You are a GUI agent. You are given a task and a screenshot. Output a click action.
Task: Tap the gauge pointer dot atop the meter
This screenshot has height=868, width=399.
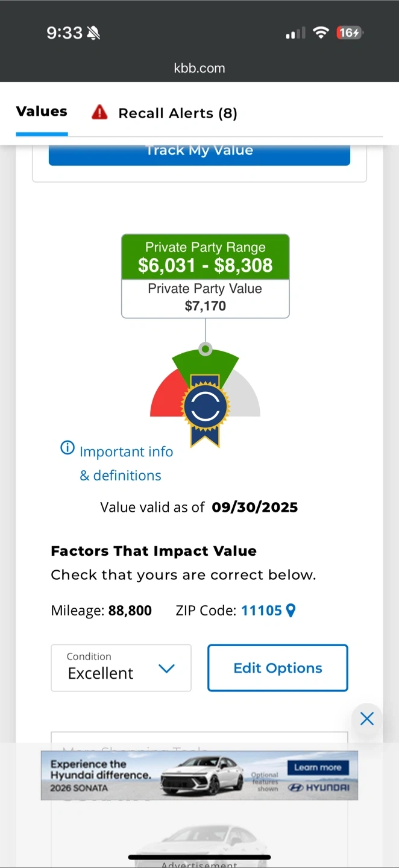[206, 349]
